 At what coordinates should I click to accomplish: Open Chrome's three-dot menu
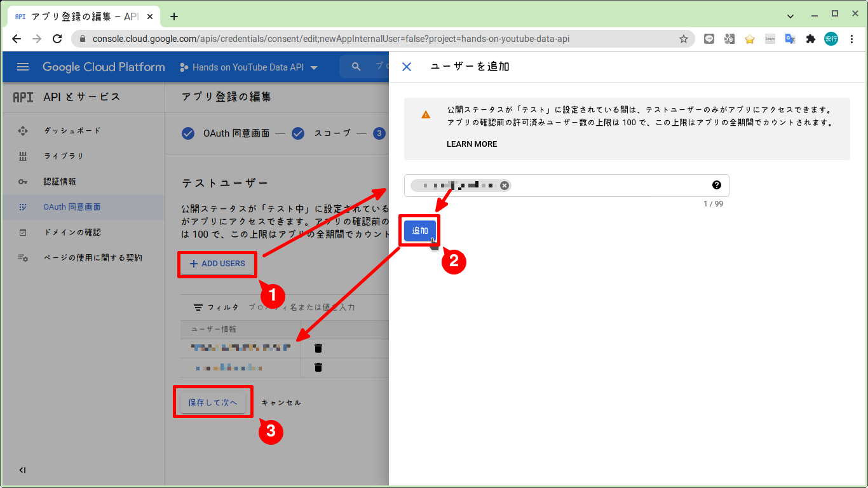tap(853, 39)
